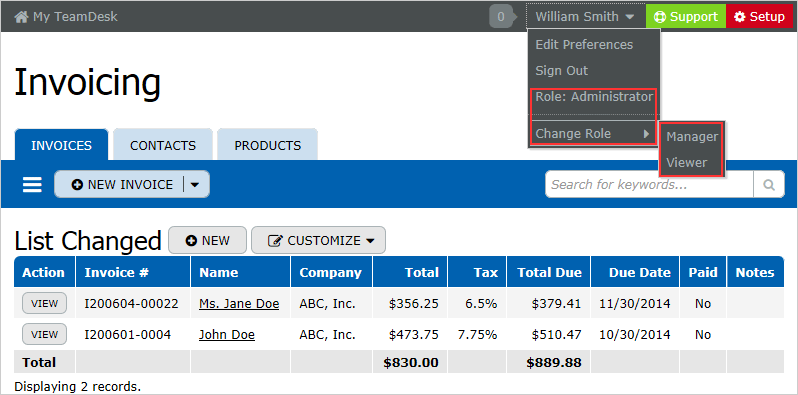Select Sign Out in the menu
798x395 pixels.
[x=561, y=71]
